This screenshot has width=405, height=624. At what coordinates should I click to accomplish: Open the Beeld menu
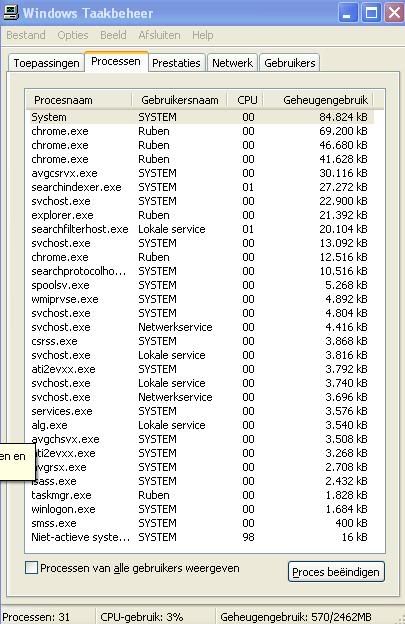click(x=113, y=35)
